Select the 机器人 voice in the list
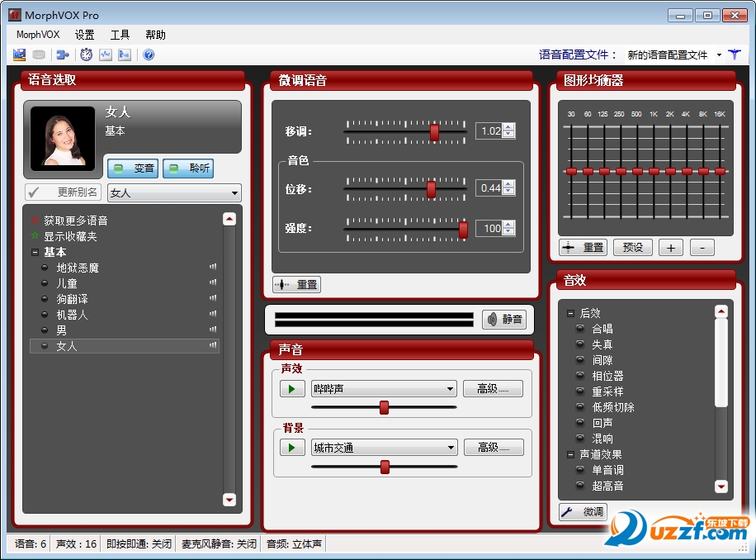756x560 pixels. [74, 314]
